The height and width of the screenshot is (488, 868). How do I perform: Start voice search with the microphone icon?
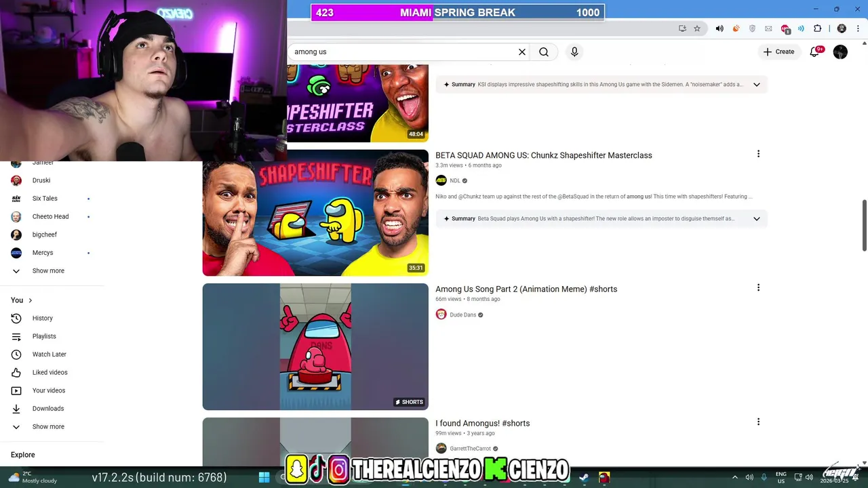[574, 52]
